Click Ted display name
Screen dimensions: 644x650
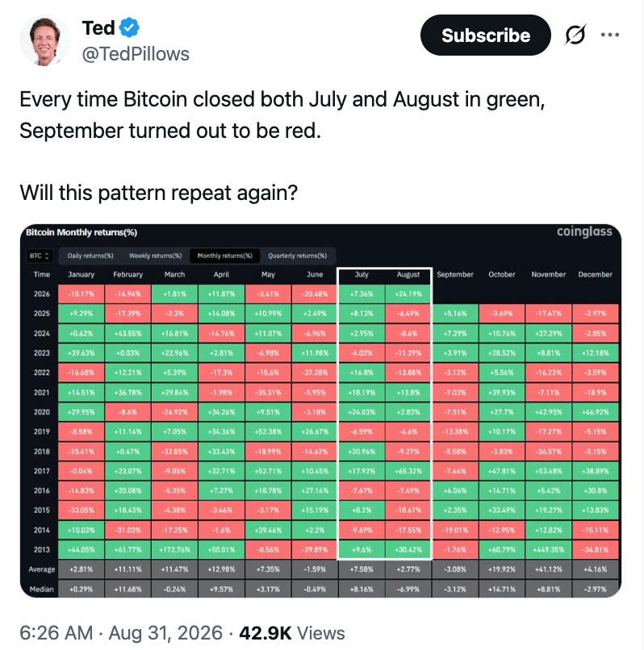coord(98,27)
